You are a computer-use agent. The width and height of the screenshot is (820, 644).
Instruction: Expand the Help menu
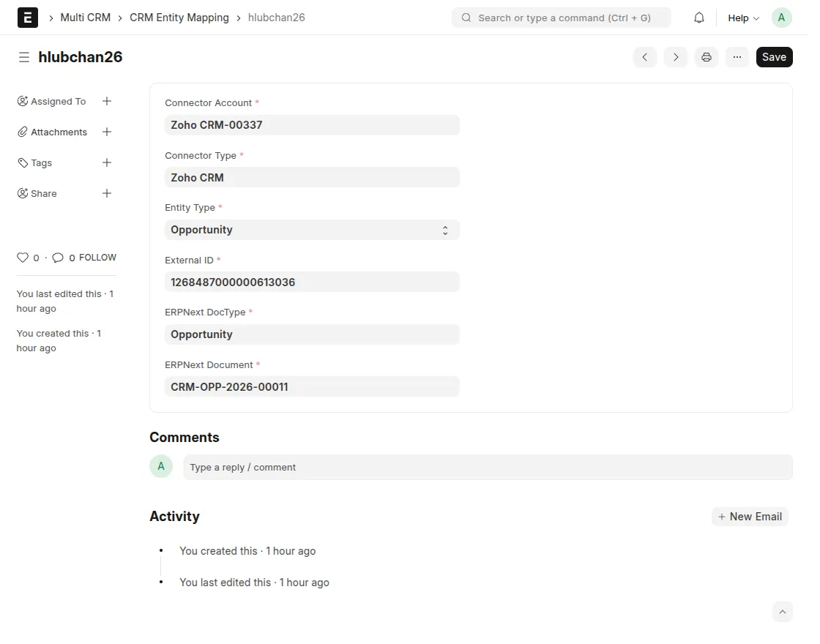(743, 18)
